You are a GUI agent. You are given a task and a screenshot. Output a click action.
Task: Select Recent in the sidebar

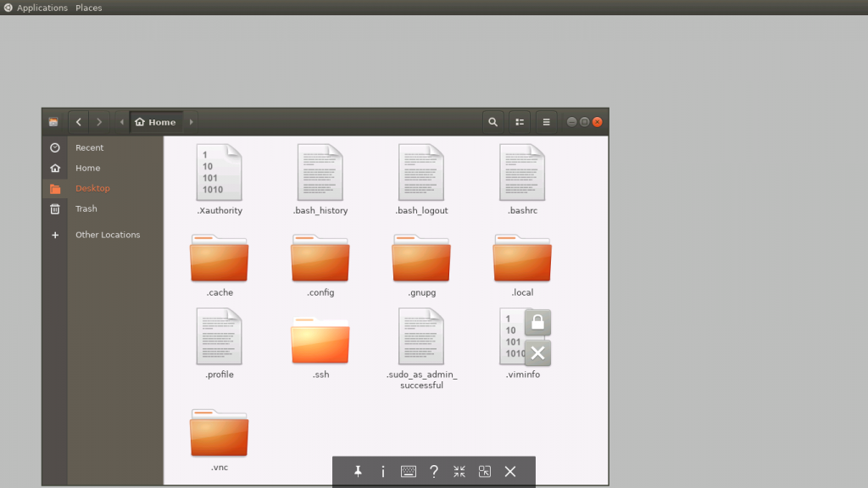click(89, 147)
